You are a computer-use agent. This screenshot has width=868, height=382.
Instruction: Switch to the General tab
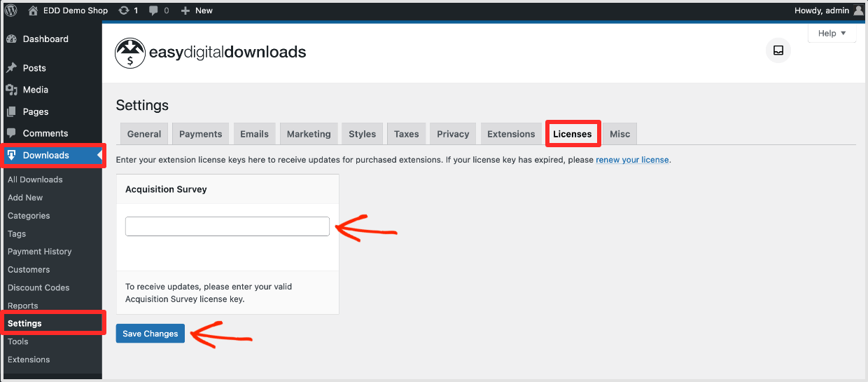pyautogui.click(x=144, y=134)
